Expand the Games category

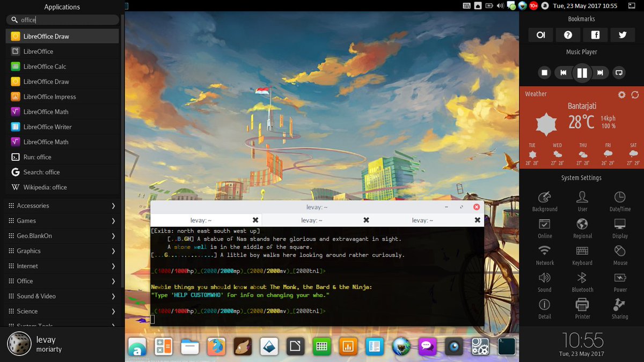tap(62, 221)
